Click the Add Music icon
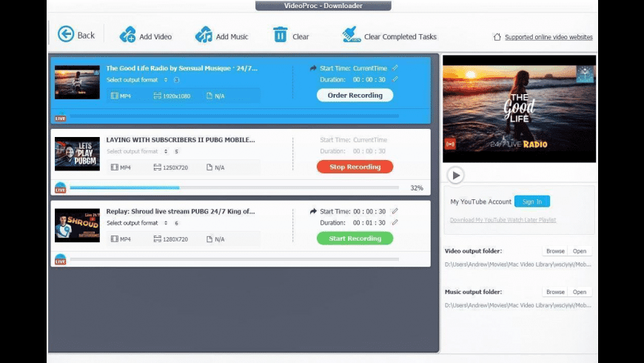Image resolution: width=644 pixels, height=363 pixels. coord(204,35)
